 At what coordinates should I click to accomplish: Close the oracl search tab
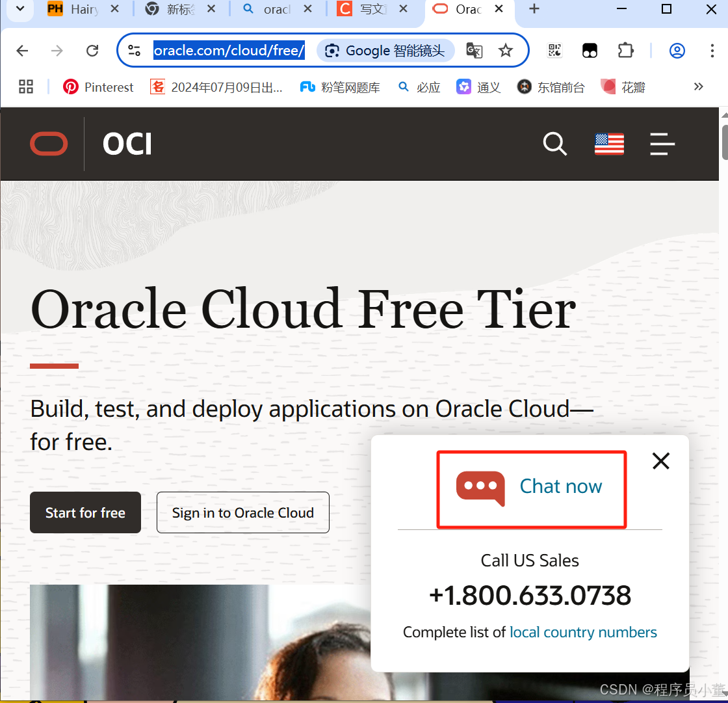tap(307, 9)
